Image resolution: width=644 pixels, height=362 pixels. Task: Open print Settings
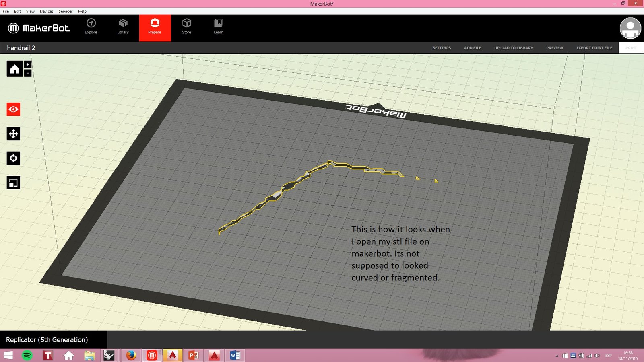(442, 48)
